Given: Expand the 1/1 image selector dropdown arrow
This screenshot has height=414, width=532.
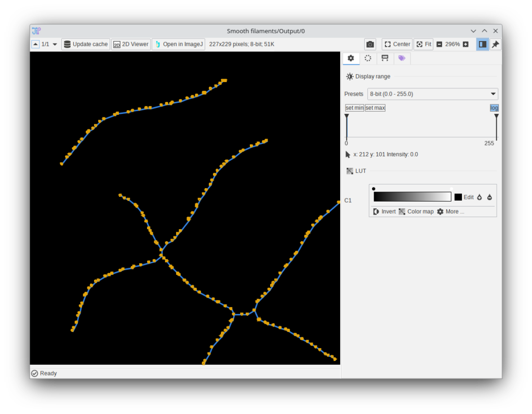Looking at the screenshot, I should (x=55, y=44).
